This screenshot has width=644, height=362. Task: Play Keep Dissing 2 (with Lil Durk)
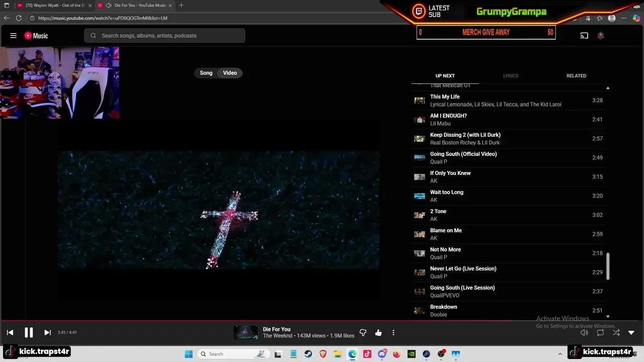tap(509, 138)
